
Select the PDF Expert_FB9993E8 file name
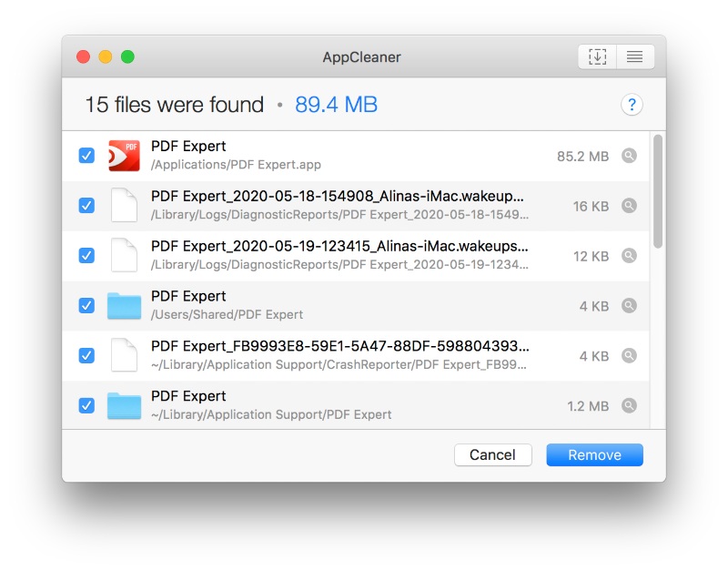coord(339,346)
